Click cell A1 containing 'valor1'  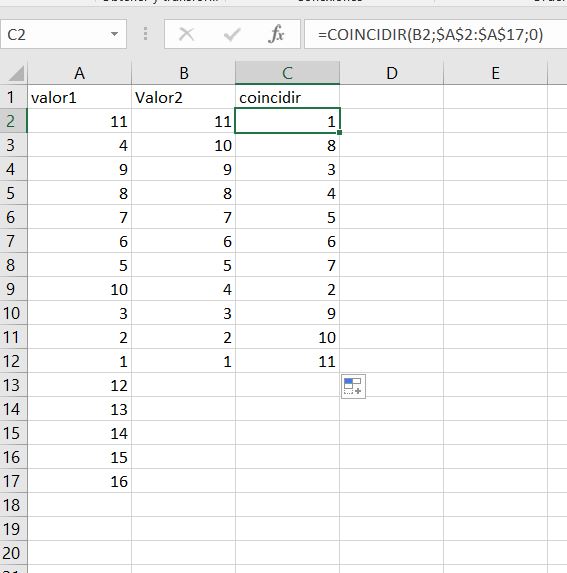(80, 97)
